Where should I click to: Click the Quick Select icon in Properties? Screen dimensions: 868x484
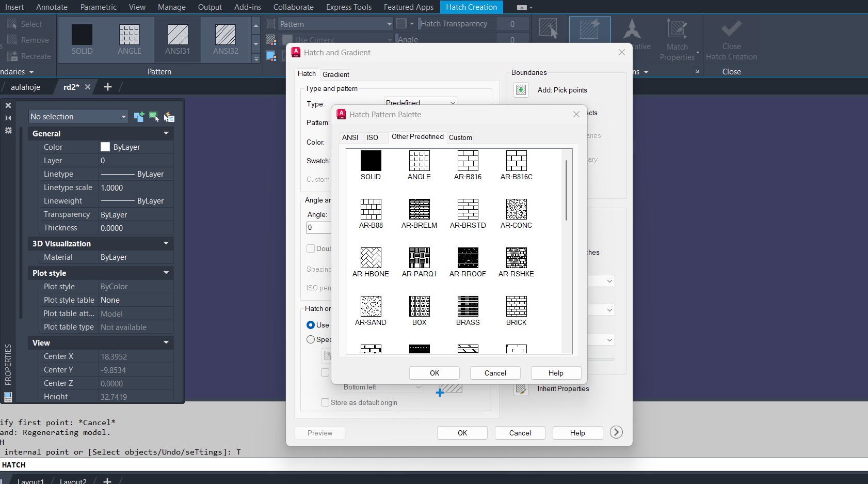(x=169, y=117)
